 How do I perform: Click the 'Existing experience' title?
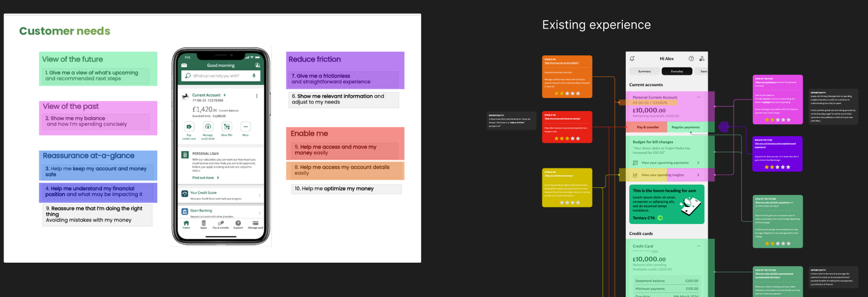tap(596, 25)
